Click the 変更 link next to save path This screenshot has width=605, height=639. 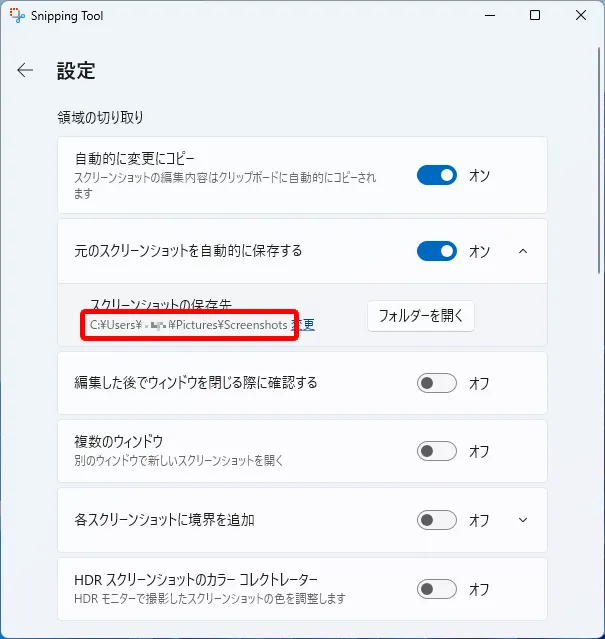click(x=304, y=325)
